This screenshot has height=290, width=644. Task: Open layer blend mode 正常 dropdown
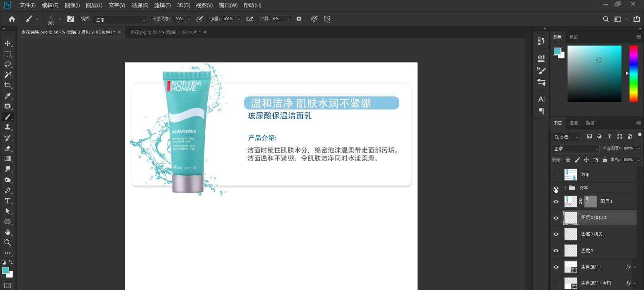[575, 149]
